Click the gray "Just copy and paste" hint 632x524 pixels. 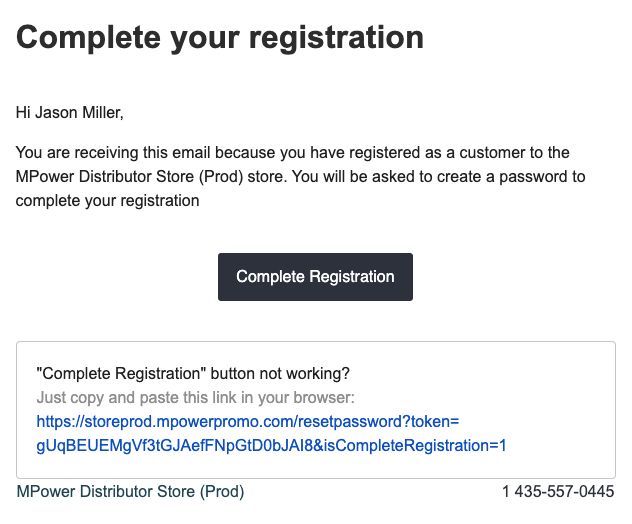195,398
